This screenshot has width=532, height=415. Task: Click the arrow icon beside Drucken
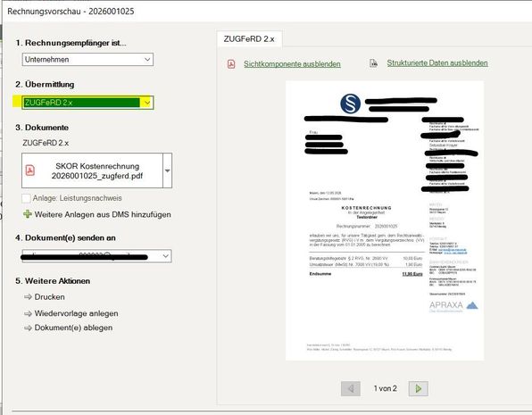tap(28, 297)
